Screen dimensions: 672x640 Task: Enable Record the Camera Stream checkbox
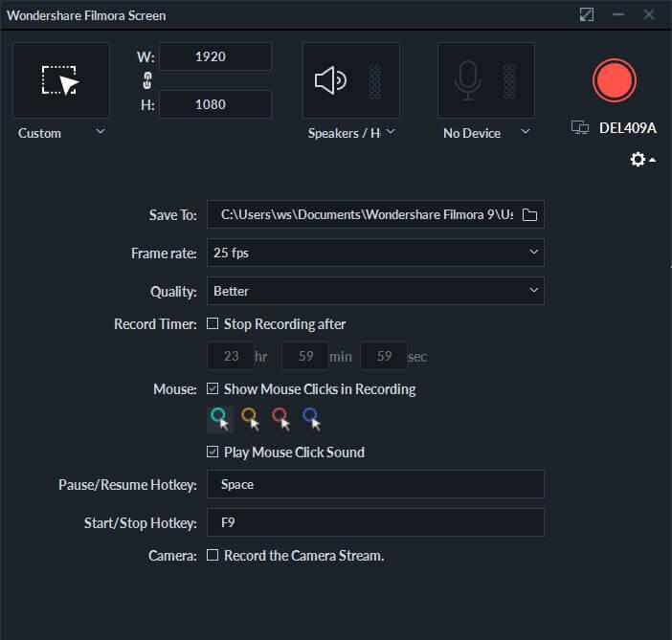pos(213,555)
